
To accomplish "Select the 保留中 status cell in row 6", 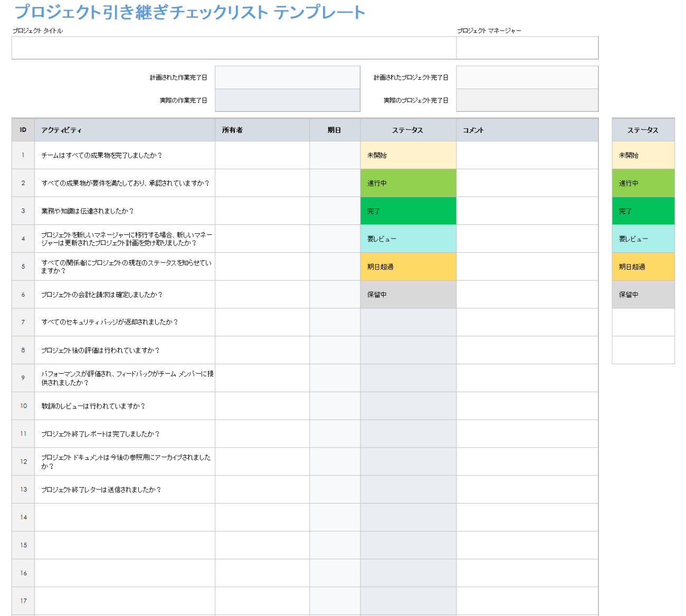I will 408,295.
